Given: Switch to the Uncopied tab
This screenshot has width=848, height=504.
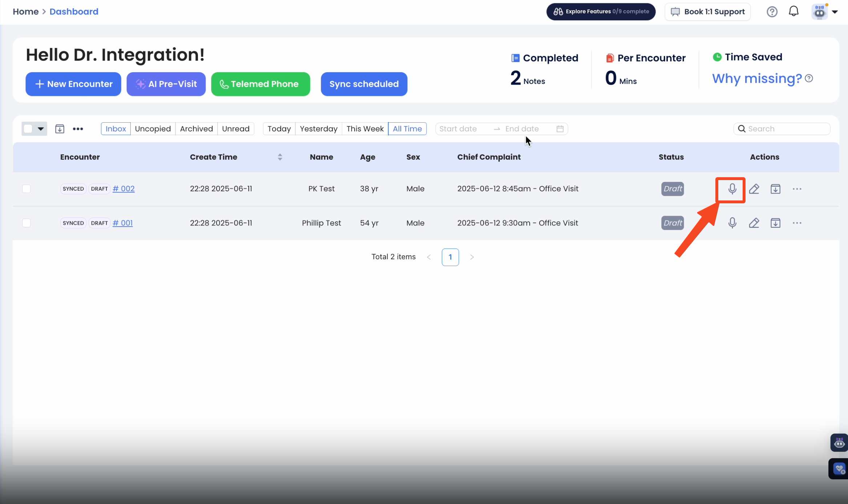Looking at the screenshot, I should pos(153,129).
